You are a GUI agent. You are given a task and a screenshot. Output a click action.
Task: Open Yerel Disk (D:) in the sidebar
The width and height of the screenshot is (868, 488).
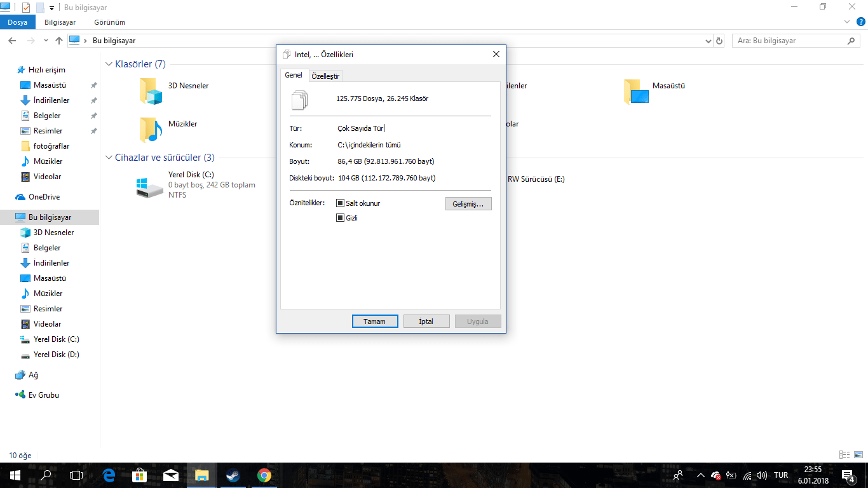pos(56,355)
